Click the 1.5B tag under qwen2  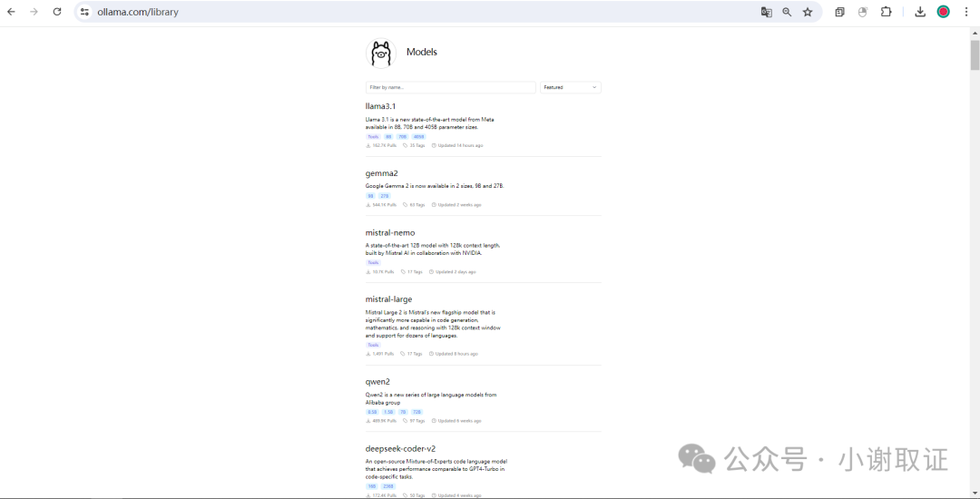point(388,412)
